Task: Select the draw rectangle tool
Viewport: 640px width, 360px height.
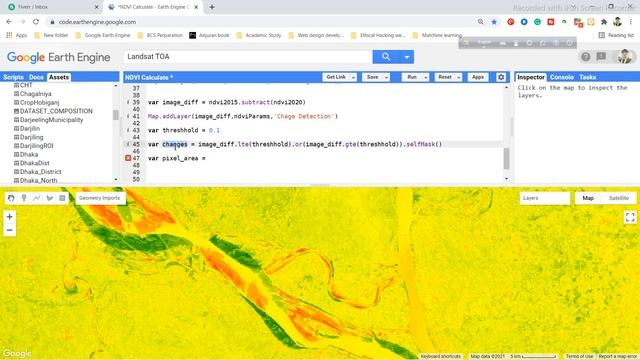Action: coord(62,198)
